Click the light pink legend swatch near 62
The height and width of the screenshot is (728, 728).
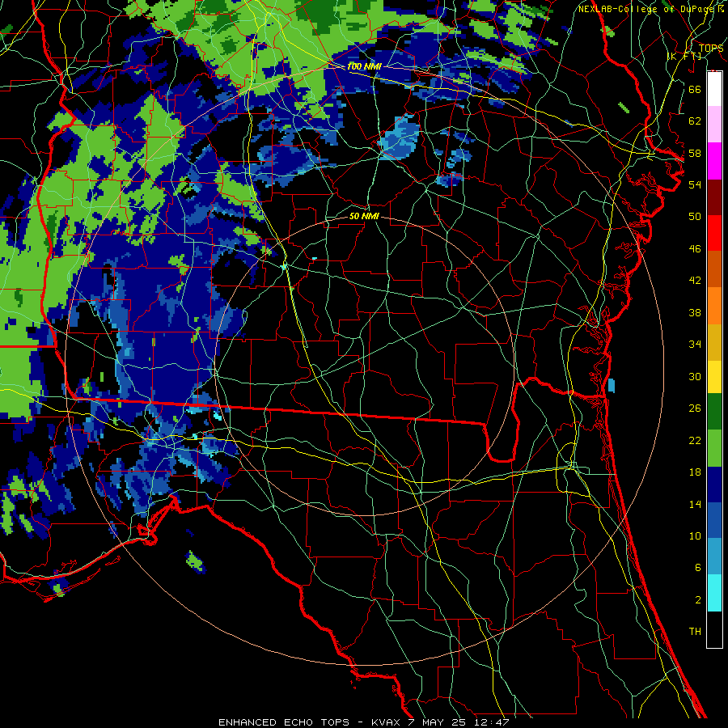pyautogui.click(x=714, y=125)
